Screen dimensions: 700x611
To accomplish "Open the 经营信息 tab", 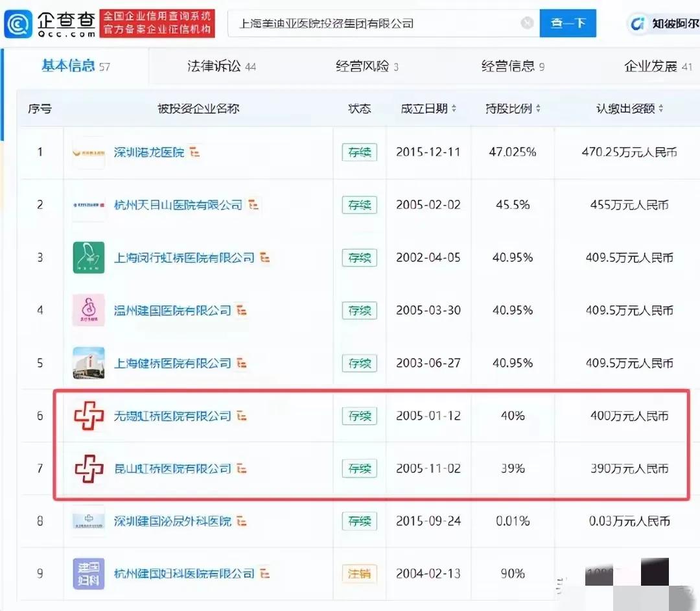I will (513, 66).
